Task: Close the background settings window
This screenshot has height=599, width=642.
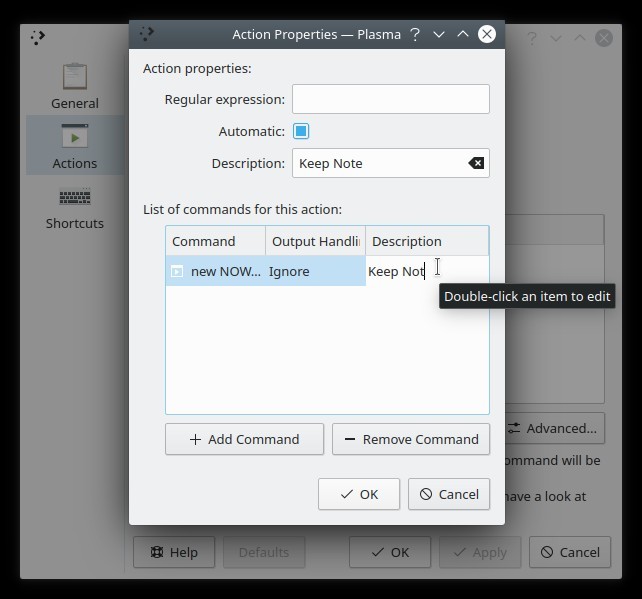Action: [604, 38]
